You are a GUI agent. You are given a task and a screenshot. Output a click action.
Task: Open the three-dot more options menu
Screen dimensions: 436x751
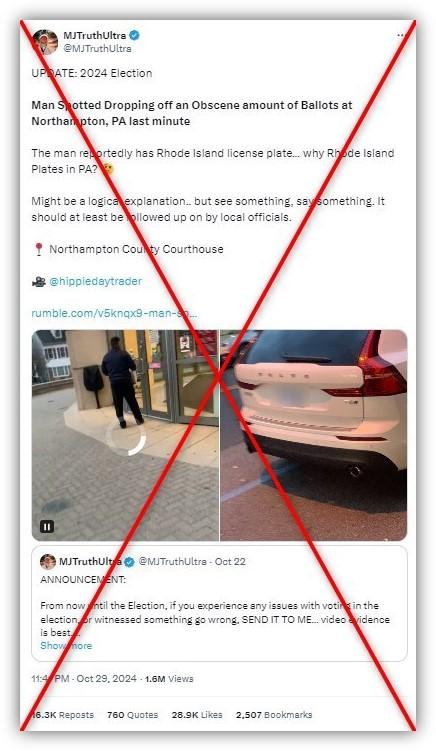pyautogui.click(x=400, y=35)
